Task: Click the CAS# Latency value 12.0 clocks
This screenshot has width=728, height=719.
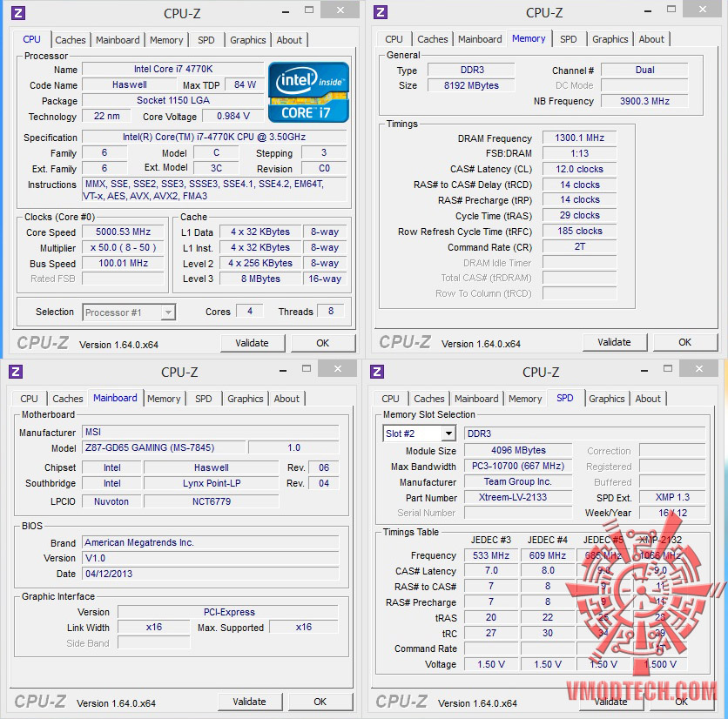Action: click(x=579, y=169)
